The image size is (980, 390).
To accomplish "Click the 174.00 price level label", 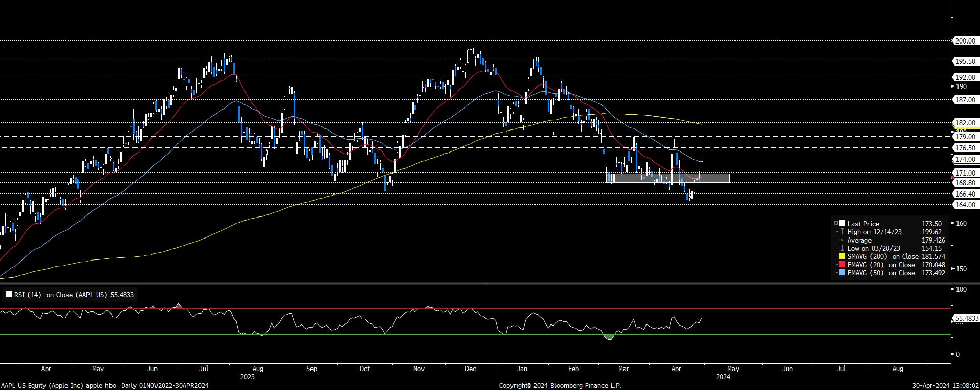I will click(x=965, y=159).
